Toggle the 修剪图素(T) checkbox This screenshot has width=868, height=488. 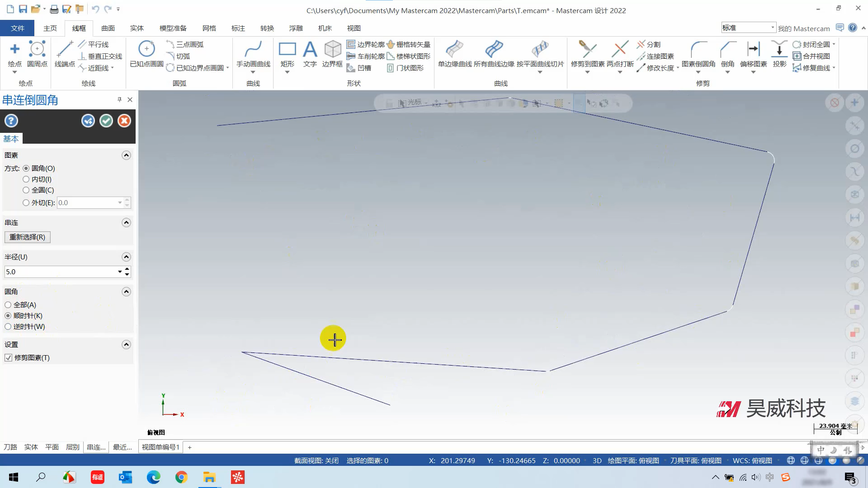point(8,358)
